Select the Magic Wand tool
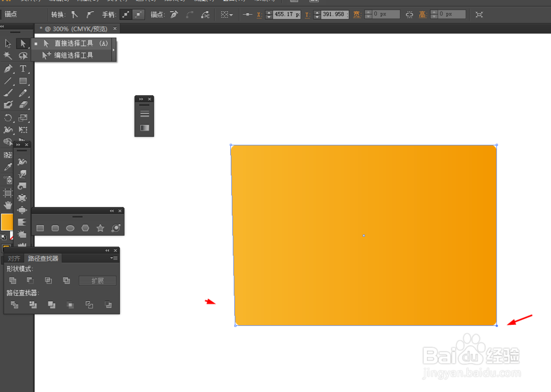Screen dimensions: 551x392 8,56
